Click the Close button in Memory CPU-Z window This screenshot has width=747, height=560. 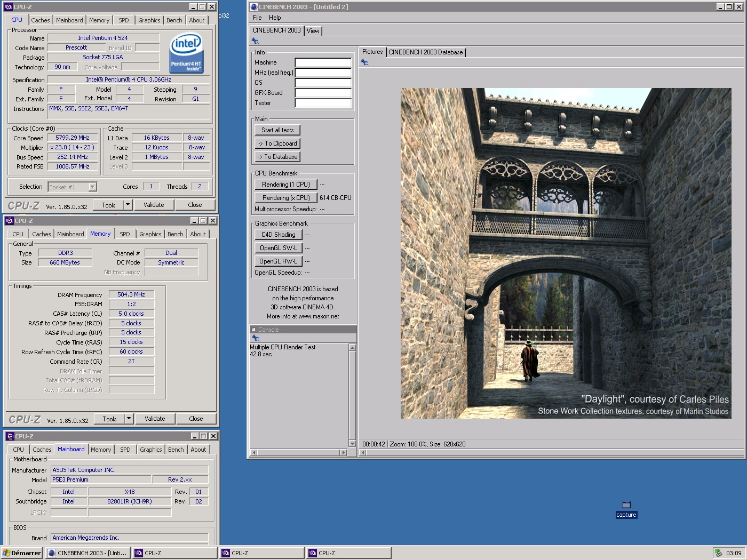click(x=196, y=419)
